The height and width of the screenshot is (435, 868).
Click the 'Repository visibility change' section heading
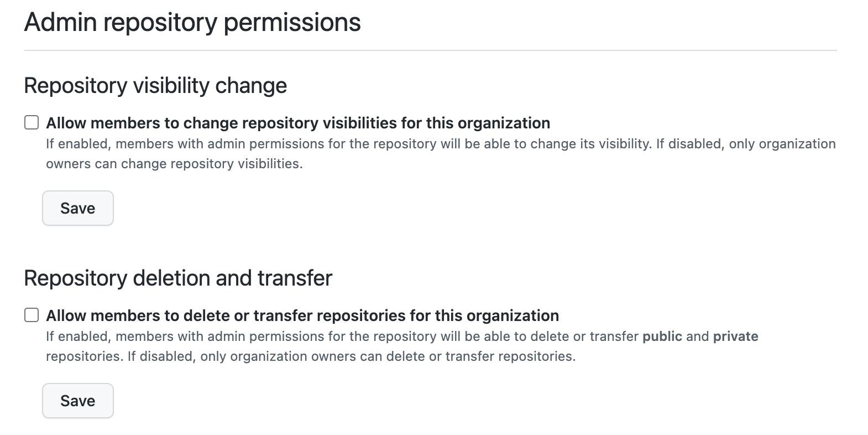pyautogui.click(x=155, y=86)
